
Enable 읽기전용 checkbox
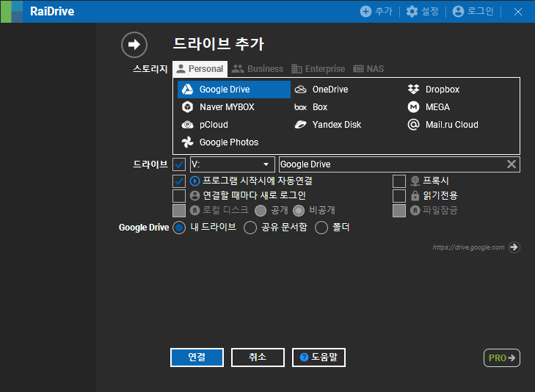coord(399,196)
